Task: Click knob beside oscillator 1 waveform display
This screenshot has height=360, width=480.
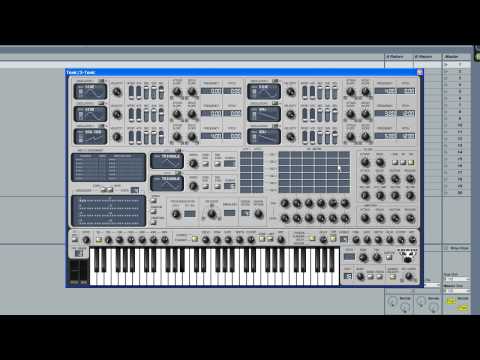Action: click(x=117, y=92)
